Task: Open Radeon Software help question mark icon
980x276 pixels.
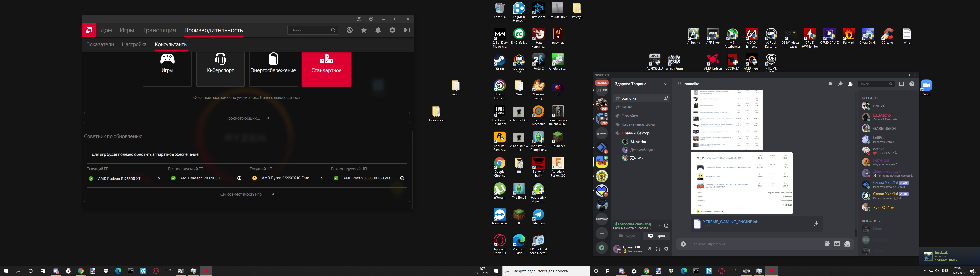Action: coord(371,19)
